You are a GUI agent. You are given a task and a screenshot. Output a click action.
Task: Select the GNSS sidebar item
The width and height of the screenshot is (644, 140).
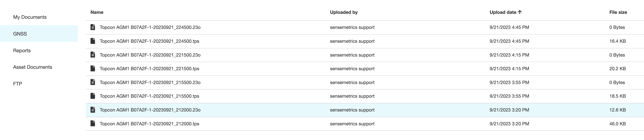click(x=39, y=34)
